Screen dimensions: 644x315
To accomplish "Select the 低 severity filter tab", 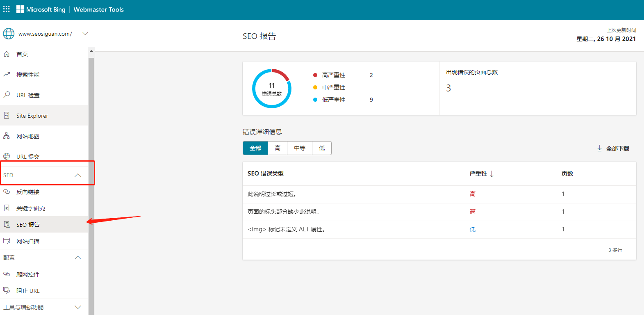I will point(322,148).
